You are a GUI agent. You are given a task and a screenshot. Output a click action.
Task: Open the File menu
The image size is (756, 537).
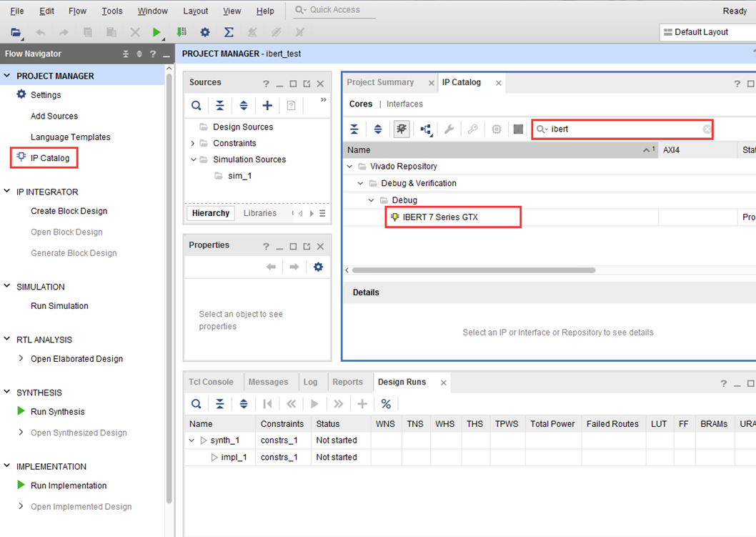[x=17, y=11]
